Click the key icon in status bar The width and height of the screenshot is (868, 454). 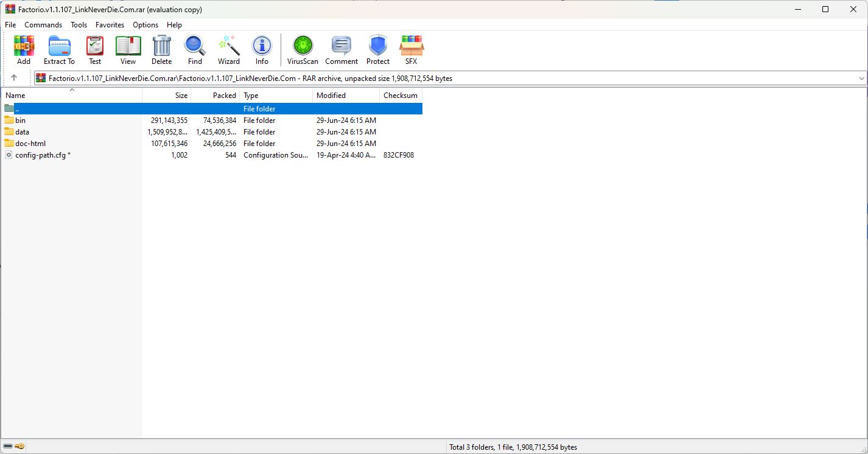tap(19, 447)
